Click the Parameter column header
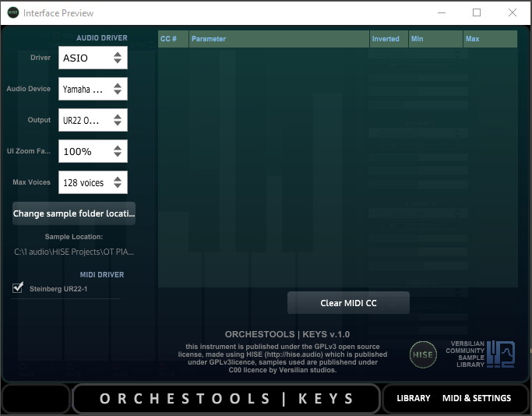 (279, 39)
